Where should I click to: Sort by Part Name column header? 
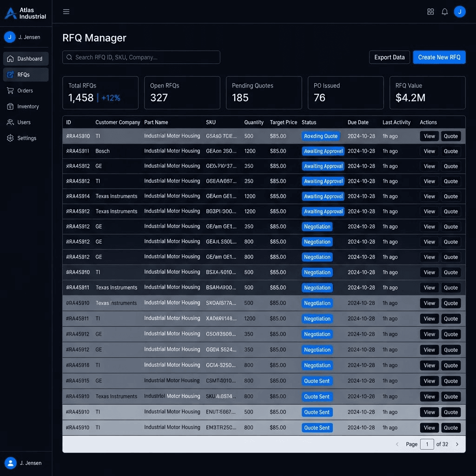point(156,122)
